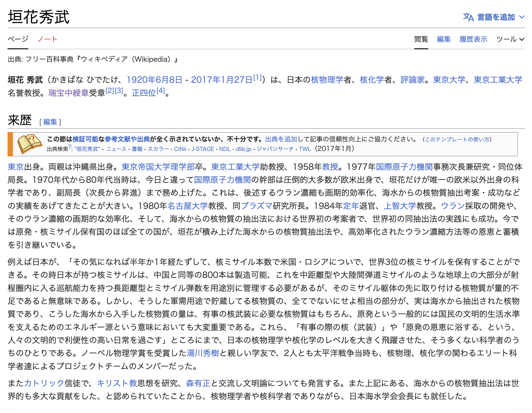Open the 1月27日 date link

coord(237,80)
